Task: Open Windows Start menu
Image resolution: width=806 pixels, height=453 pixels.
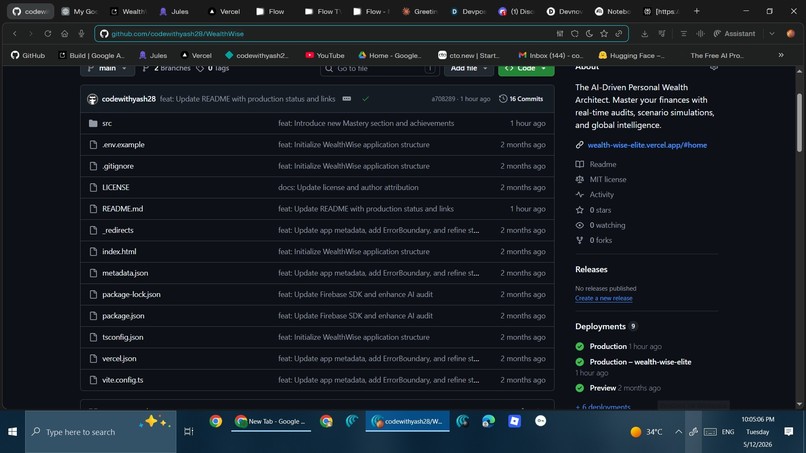Action: (x=12, y=432)
